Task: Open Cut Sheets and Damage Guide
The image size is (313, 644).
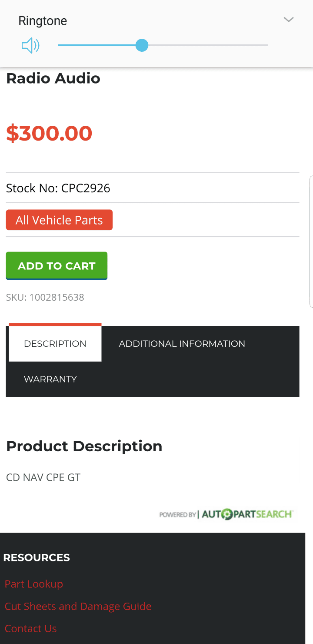Action: click(x=78, y=606)
